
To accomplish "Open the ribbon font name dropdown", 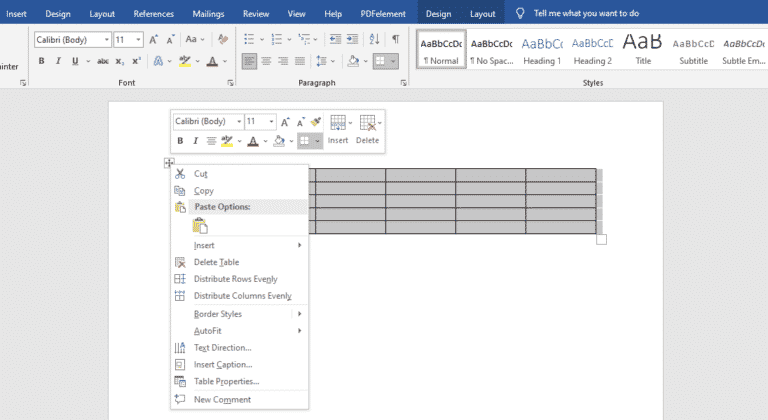I will pos(104,39).
